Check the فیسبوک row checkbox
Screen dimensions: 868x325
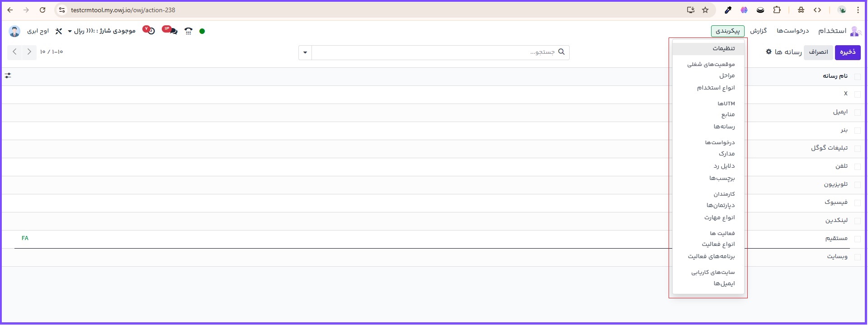point(857,203)
